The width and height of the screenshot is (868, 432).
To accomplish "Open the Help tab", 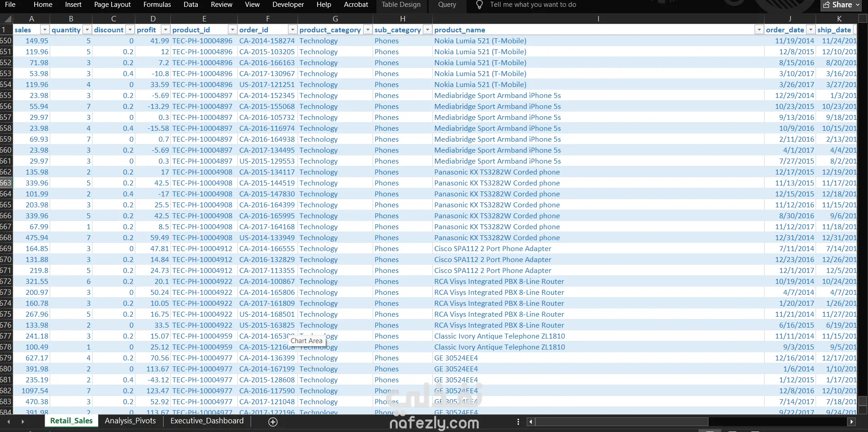I will coord(324,5).
